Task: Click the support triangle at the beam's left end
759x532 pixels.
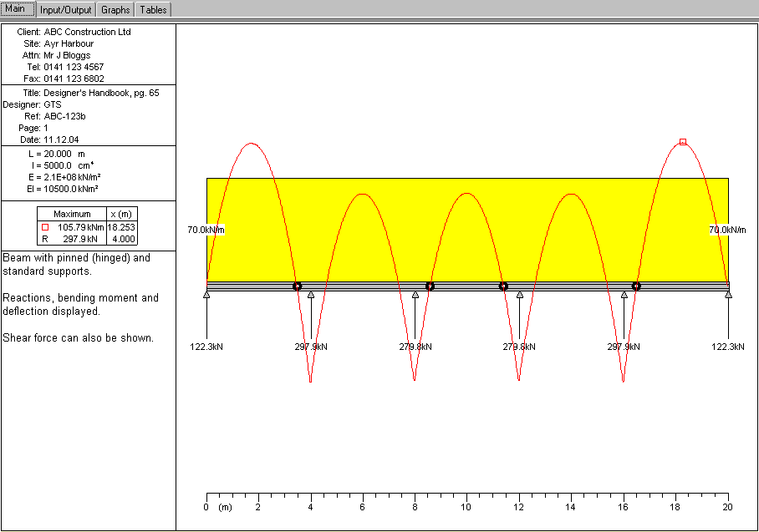Action: pyautogui.click(x=206, y=294)
